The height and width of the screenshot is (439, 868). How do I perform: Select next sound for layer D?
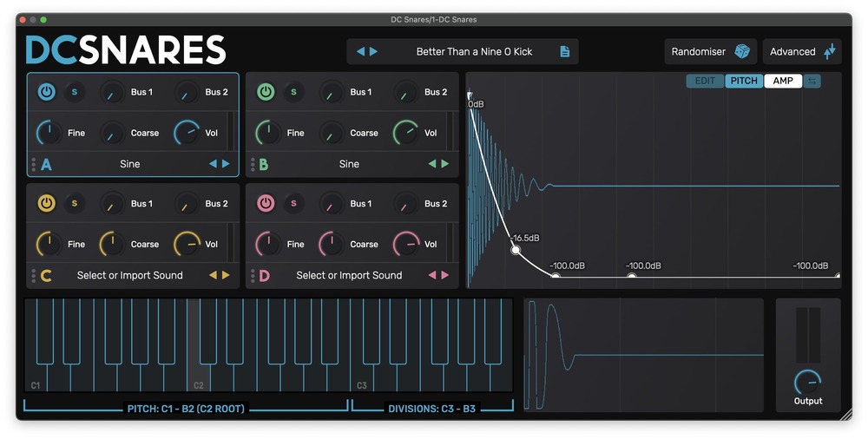click(445, 275)
